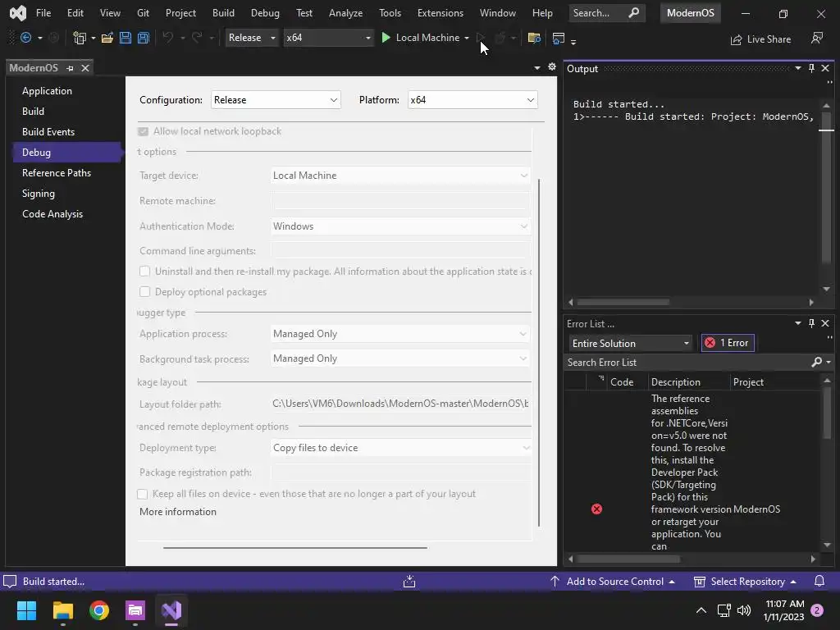840x630 pixels.
Task: Toggle Deploy optional packages checkbox
Action: point(144,291)
